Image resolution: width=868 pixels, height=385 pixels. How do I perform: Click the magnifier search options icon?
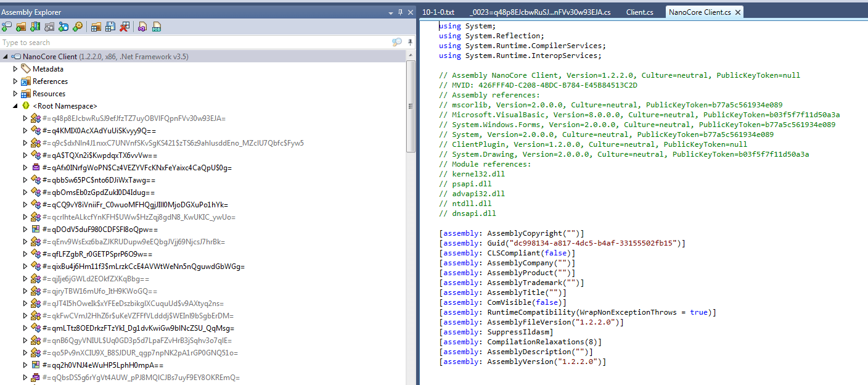[x=397, y=43]
